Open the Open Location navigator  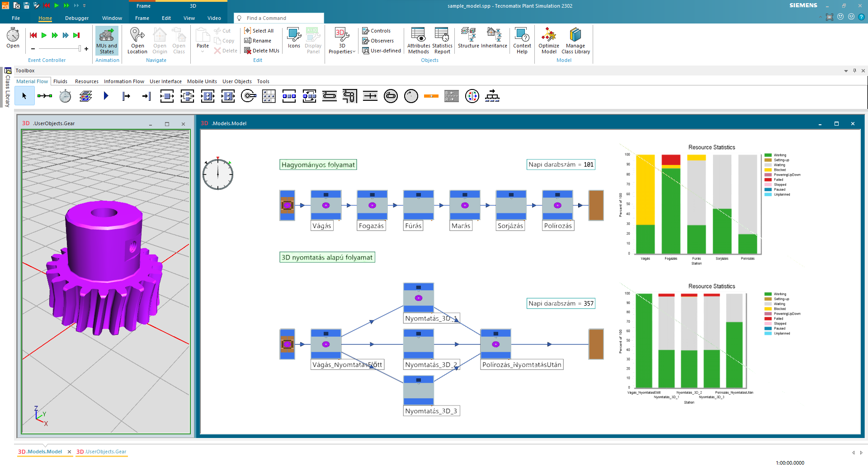pyautogui.click(x=137, y=40)
